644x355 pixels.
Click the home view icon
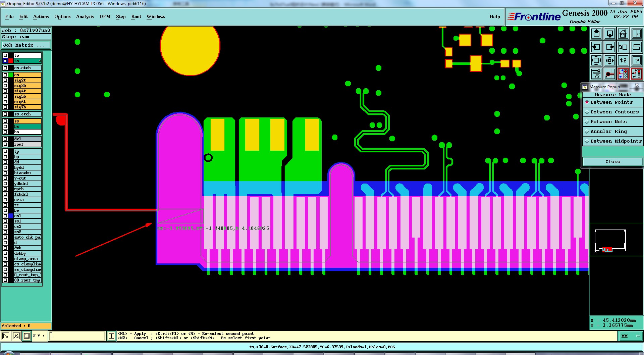click(x=623, y=34)
